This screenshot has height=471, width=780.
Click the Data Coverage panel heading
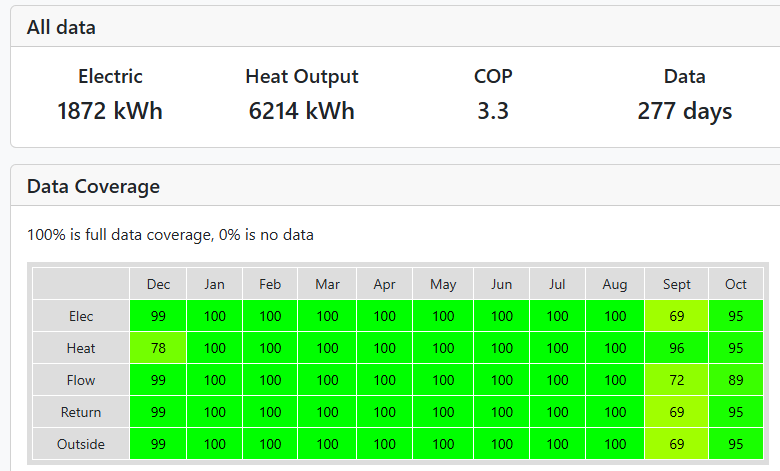(x=93, y=186)
